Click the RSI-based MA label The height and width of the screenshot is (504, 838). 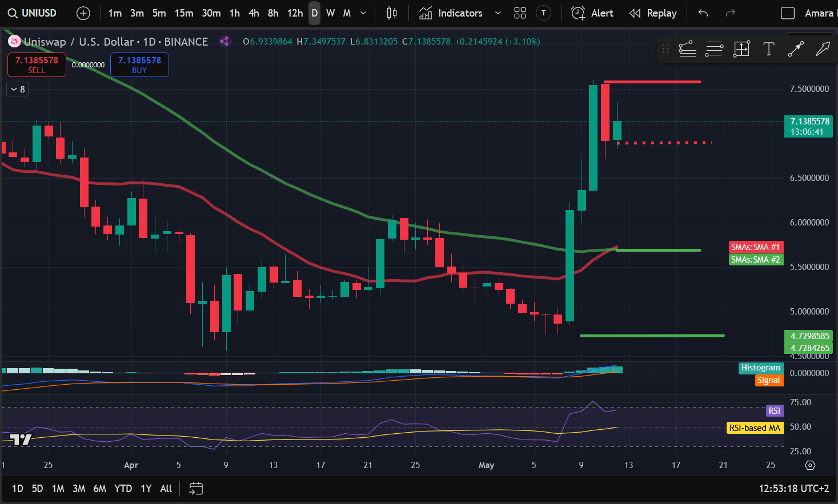click(x=755, y=428)
